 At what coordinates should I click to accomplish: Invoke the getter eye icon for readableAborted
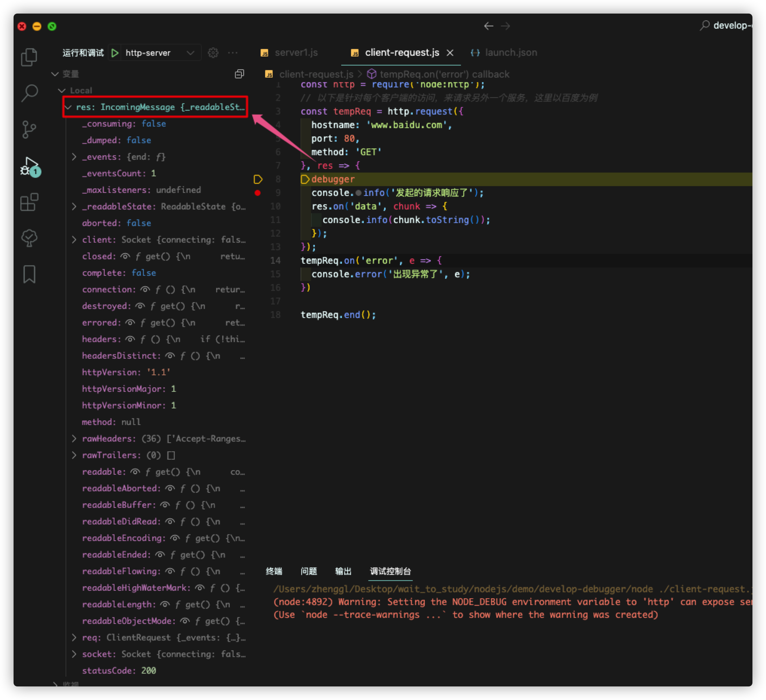pos(170,489)
